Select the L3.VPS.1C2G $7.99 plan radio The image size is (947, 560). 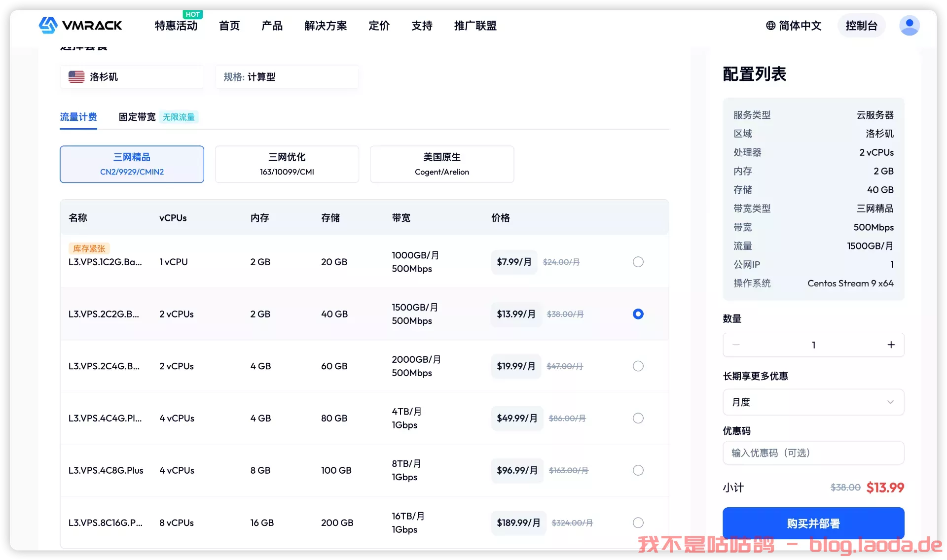(638, 262)
